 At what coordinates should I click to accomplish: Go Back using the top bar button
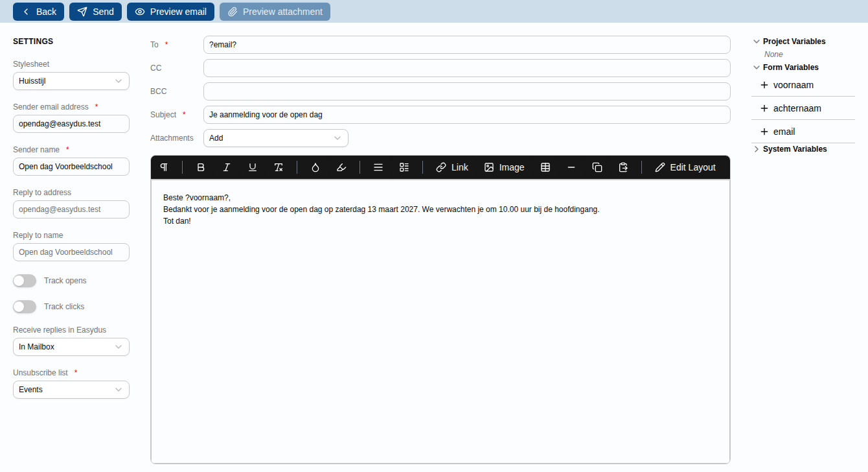point(38,12)
